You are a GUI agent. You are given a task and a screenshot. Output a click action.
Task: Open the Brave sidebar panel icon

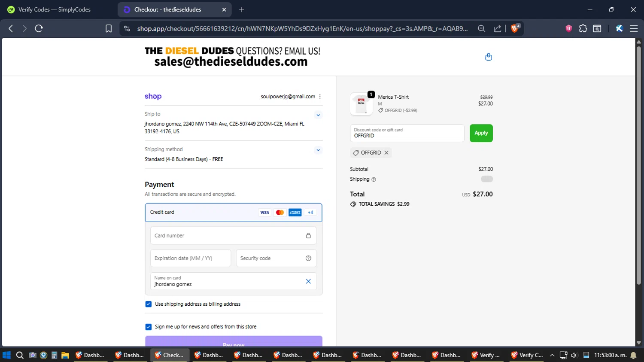coord(597,28)
